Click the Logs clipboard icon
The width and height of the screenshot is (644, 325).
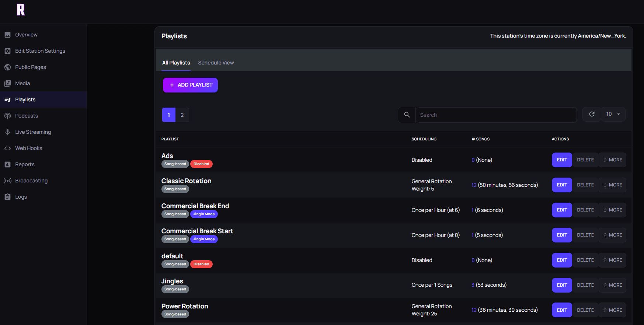7,197
